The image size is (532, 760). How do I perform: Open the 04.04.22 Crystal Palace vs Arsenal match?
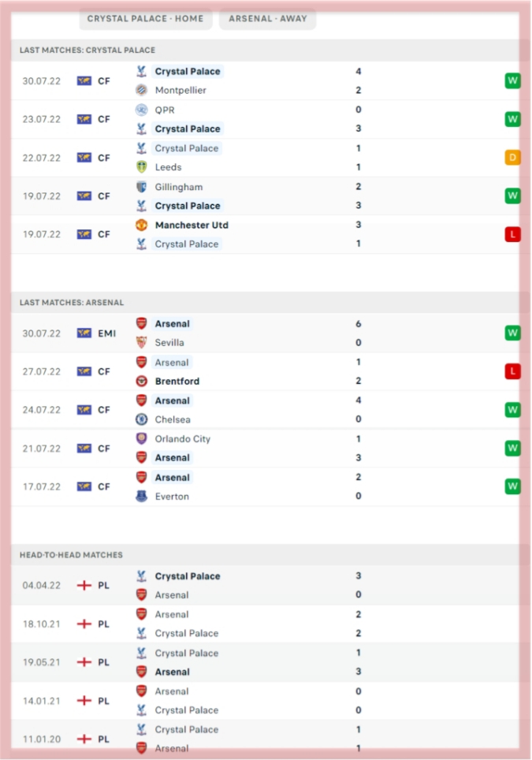point(266,586)
